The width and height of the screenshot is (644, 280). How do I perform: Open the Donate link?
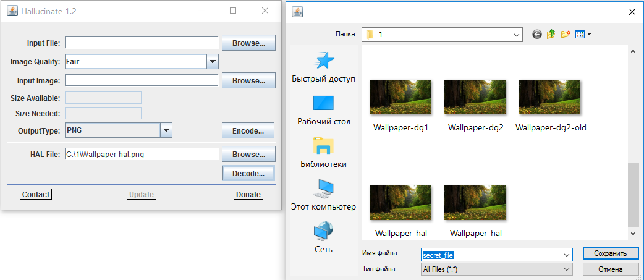248,194
